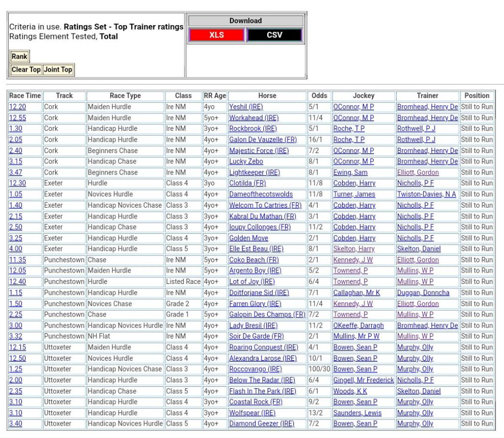
Task: Open the 3.40 Uttoxeter race time link
Action: [x=15, y=424]
